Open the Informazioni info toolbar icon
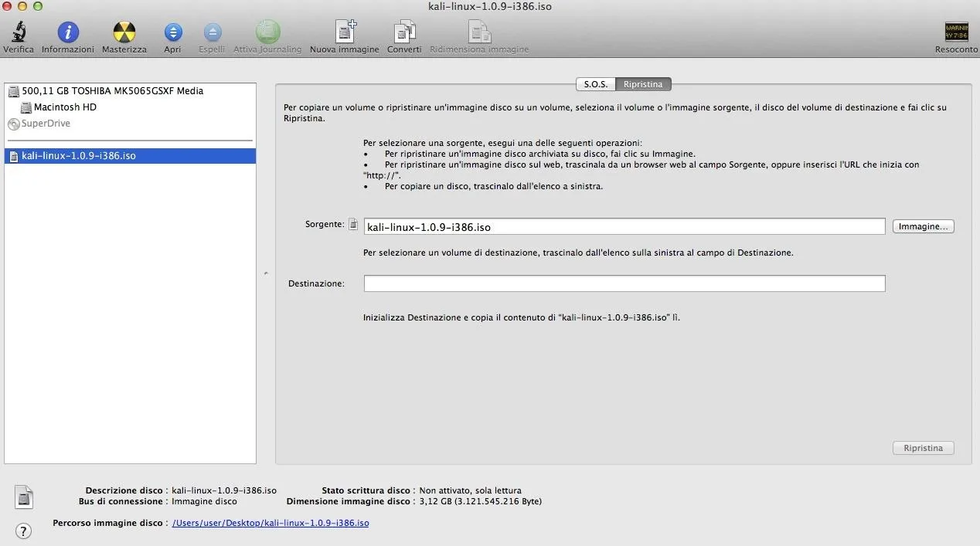 coord(68,32)
